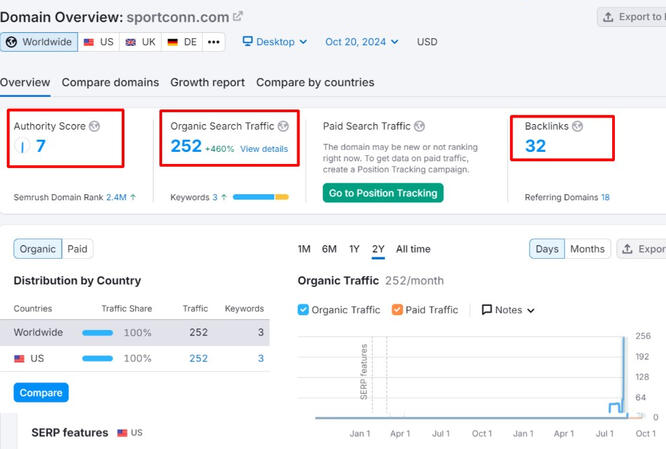
Task: Click the Keywords distribution color bar
Action: click(260, 197)
